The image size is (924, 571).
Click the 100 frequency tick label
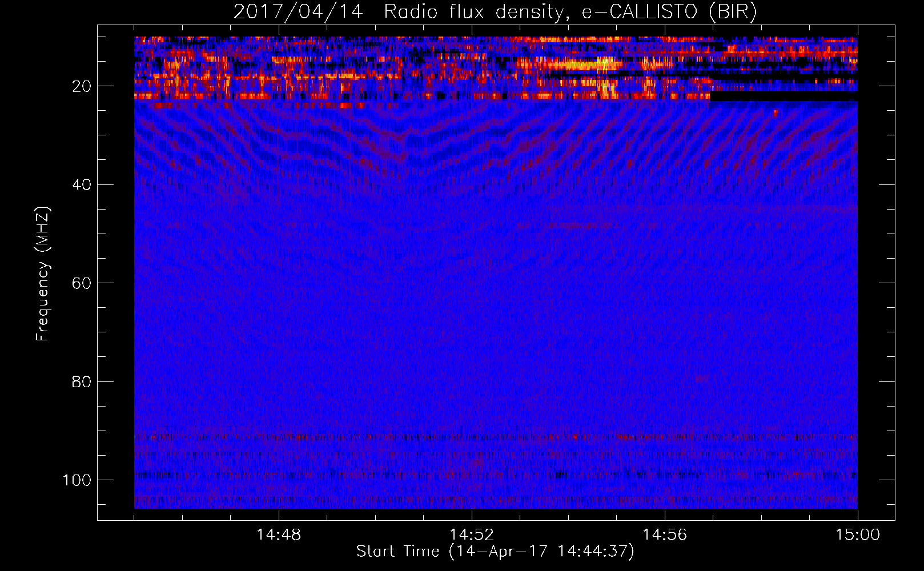pos(77,480)
